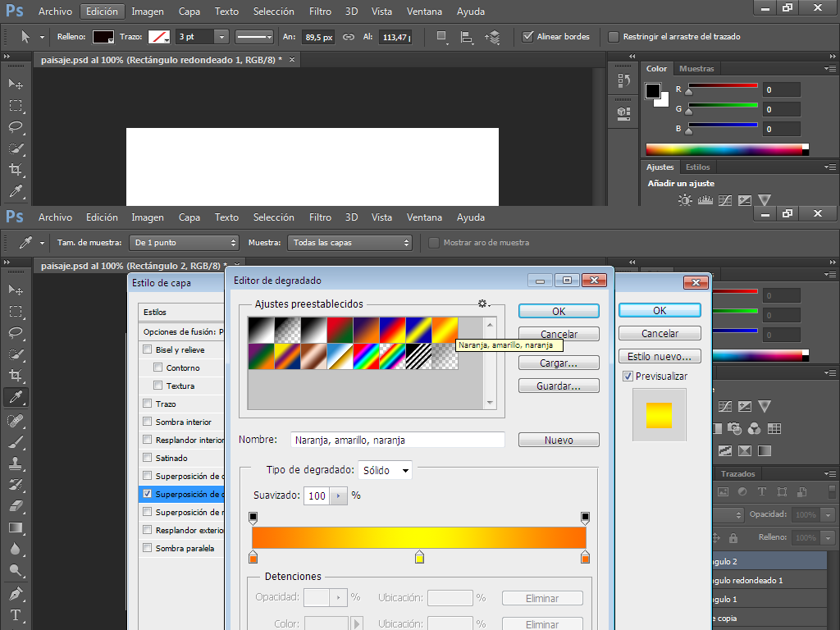Click Cargar... button

click(x=559, y=363)
